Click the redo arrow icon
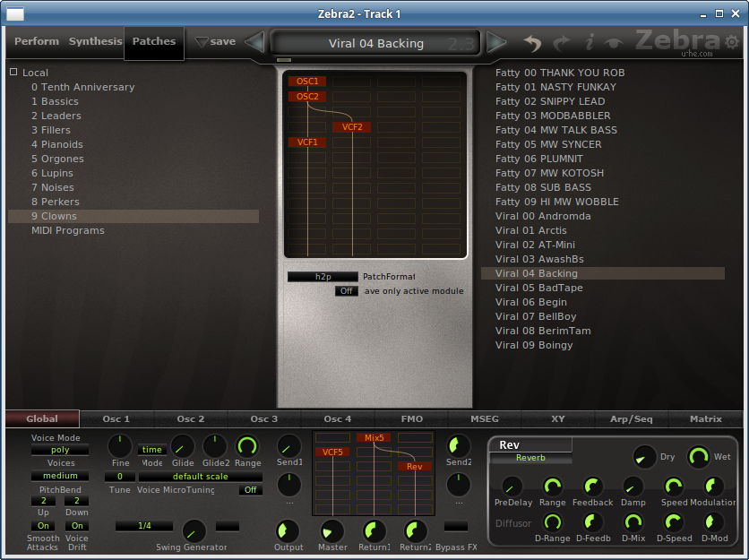749x560 pixels. pos(562,43)
